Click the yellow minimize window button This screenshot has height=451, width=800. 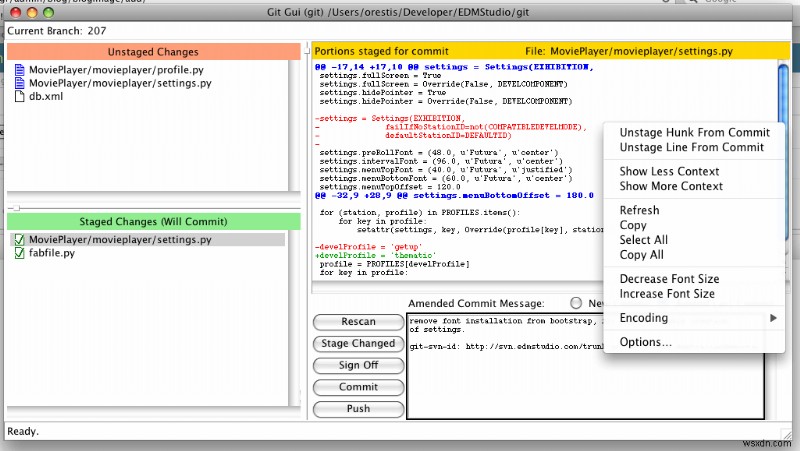32,13
